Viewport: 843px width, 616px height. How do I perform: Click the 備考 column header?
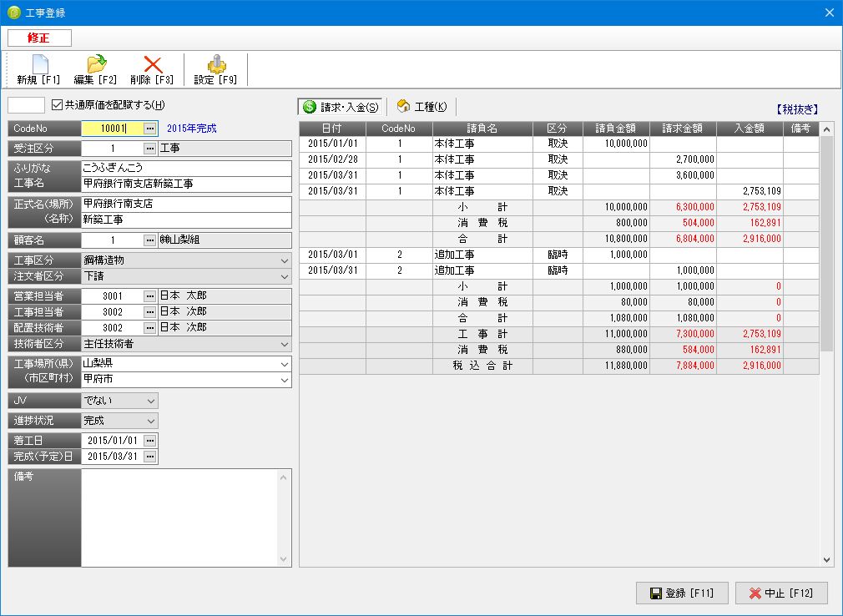(x=800, y=129)
